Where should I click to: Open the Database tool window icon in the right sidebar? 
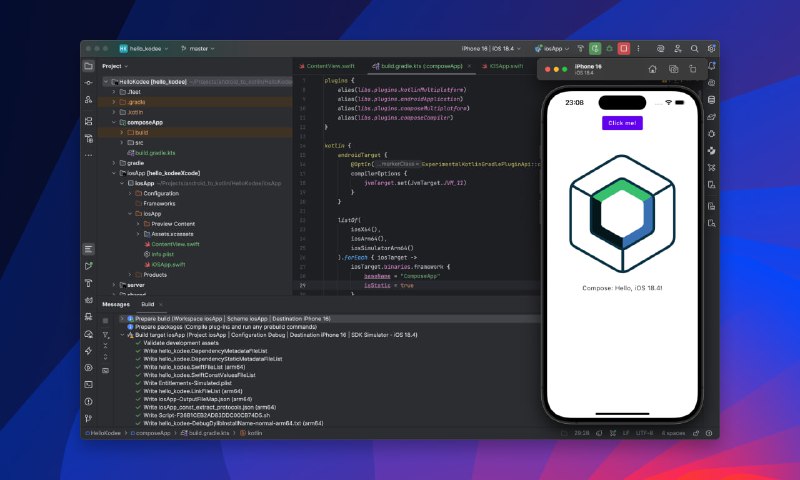[x=712, y=100]
